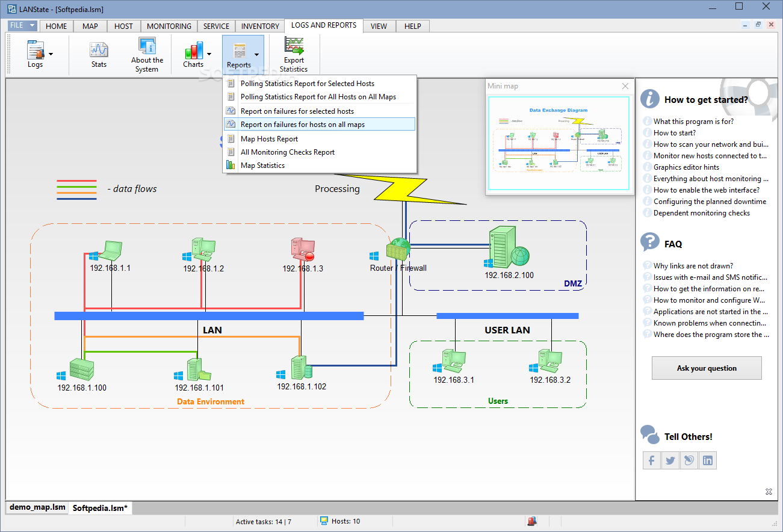Select the failed red host 192.168.1.3
783x532 pixels.
coord(303,249)
